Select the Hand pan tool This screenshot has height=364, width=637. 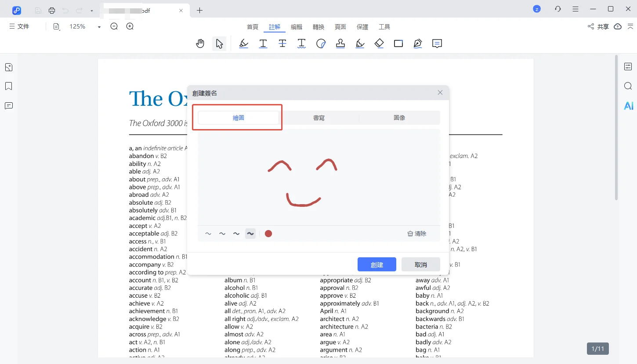click(200, 43)
